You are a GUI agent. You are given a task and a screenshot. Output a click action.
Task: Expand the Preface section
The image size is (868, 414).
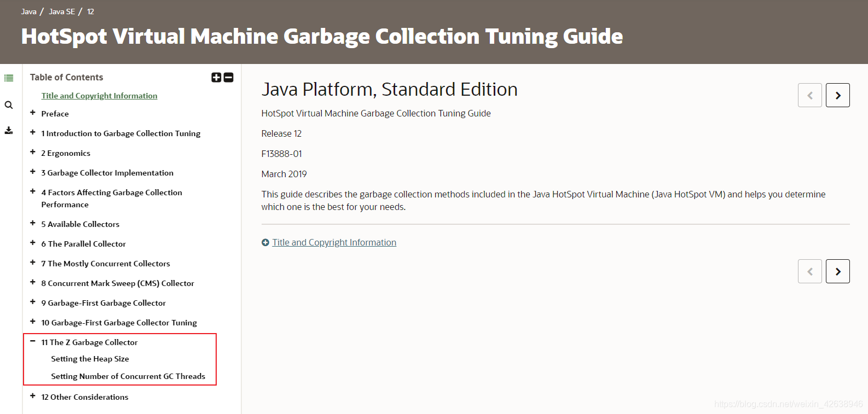(33, 113)
